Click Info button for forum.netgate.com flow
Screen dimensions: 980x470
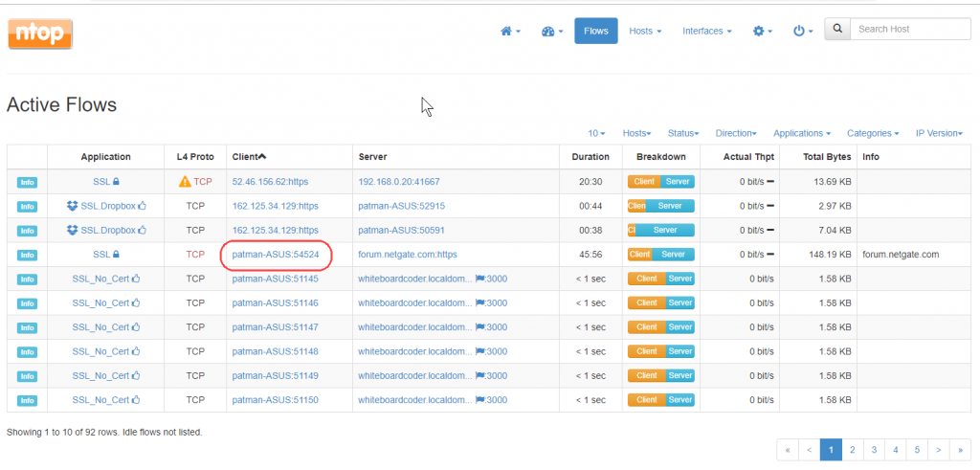(x=27, y=255)
